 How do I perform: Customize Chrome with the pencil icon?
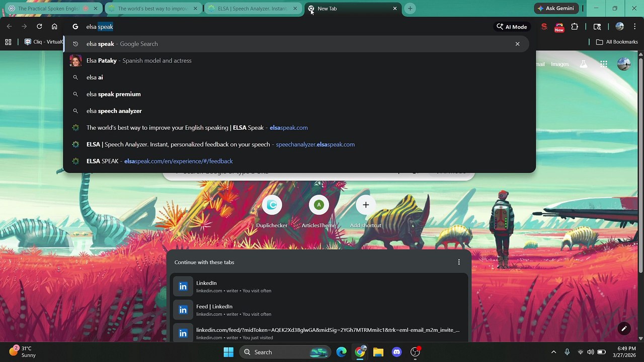click(x=624, y=329)
